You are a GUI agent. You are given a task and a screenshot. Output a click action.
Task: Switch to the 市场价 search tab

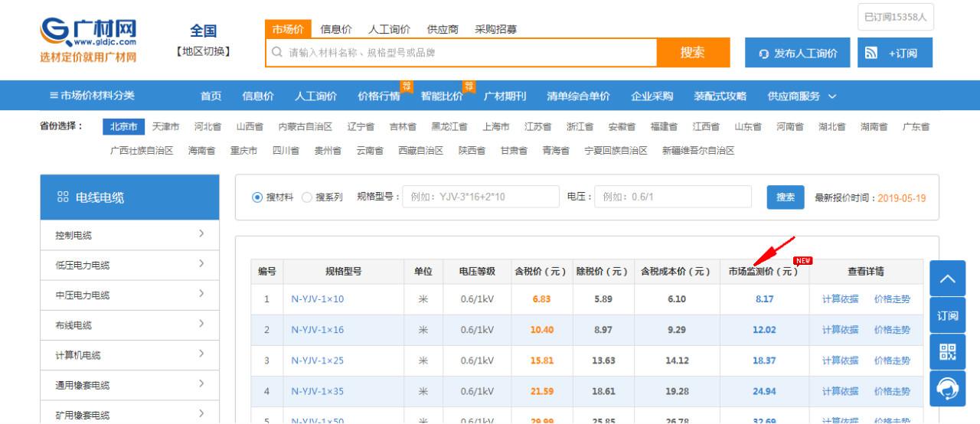tap(288, 29)
